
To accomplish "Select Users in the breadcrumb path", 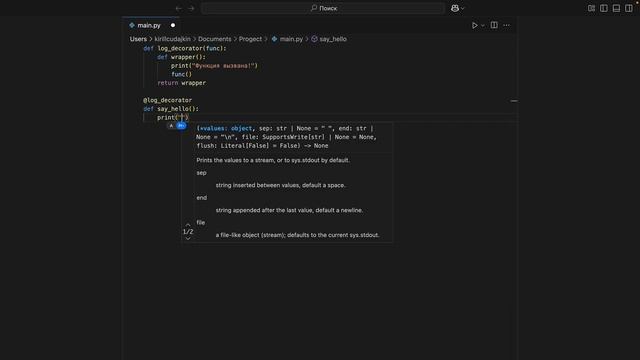I will (x=138, y=39).
